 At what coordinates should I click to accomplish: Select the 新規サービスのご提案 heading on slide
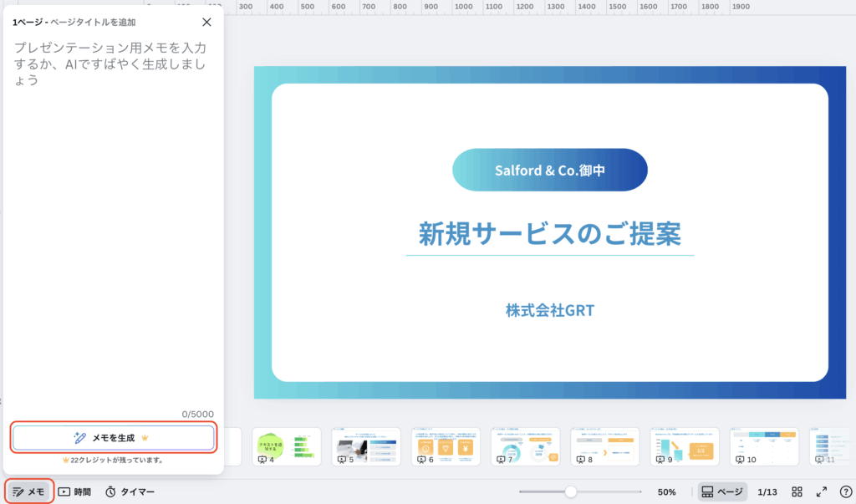click(549, 233)
